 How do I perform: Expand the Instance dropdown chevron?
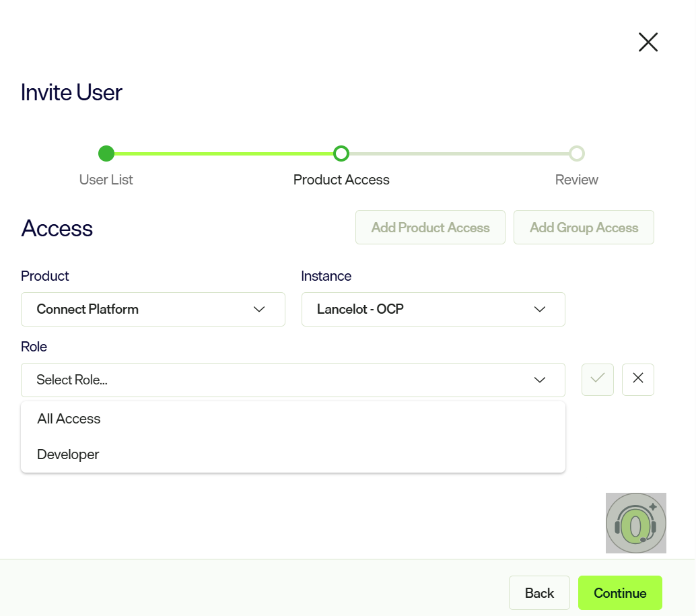[x=539, y=309]
